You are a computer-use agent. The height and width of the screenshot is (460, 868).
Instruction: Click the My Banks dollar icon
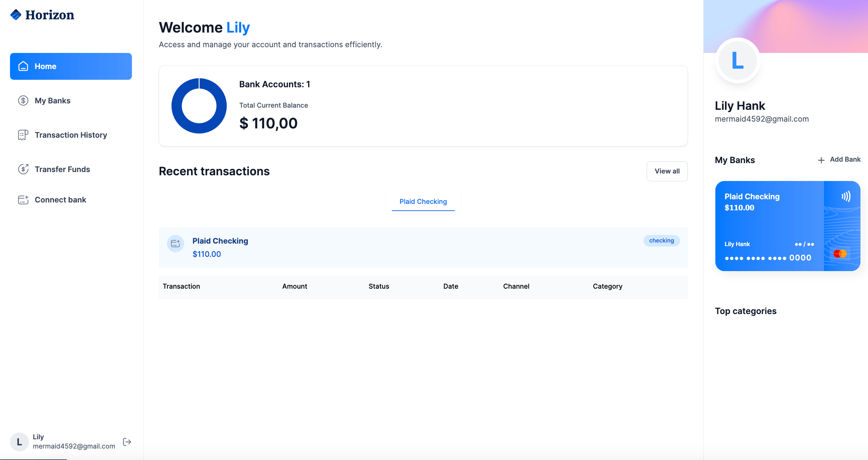pos(23,101)
